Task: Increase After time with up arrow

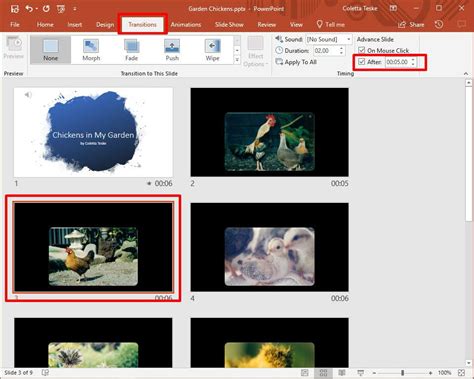Action: [x=413, y=60]
